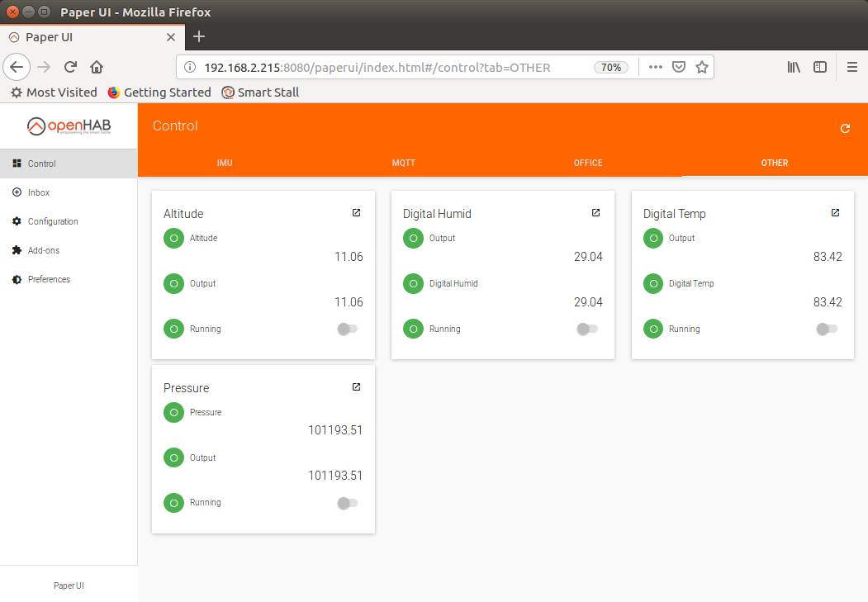This screenshot has width=868, height=602.
Task: Reload the page with browser reload button
Action: [70, 67]
